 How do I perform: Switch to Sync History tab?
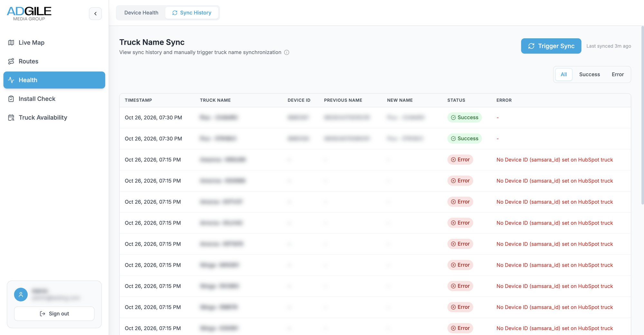(x=192, y=13)
